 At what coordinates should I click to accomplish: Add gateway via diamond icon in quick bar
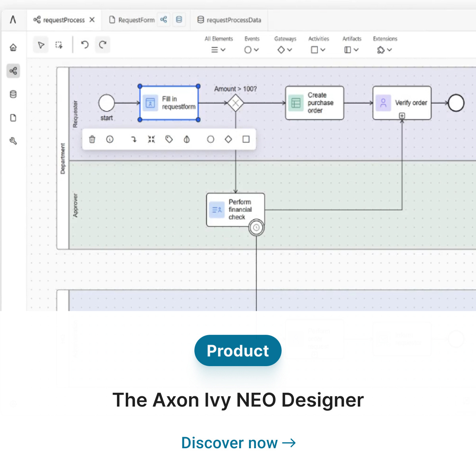tap(228, 139)
